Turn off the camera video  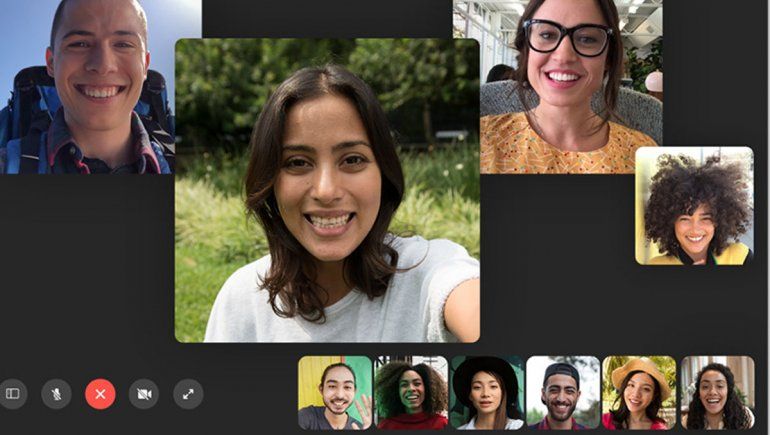[144, 394]
